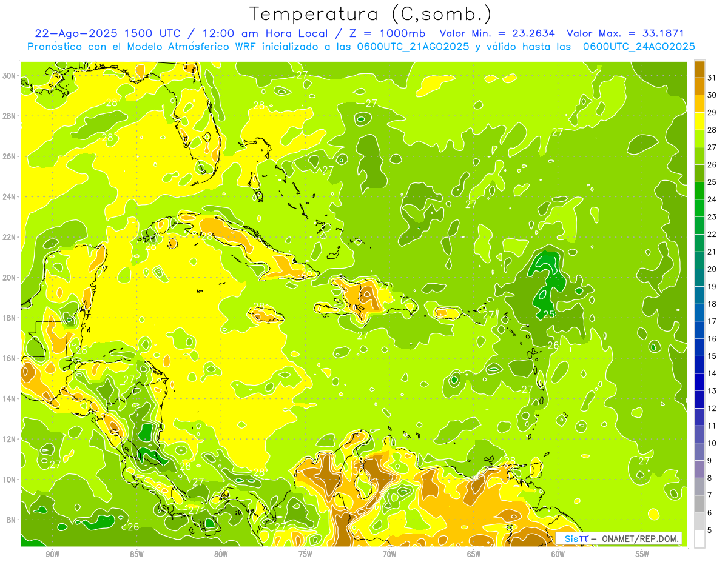Click the 30N latitude axis label
Image resolution: width=728 pixels, height=562 pixels.
(10, 76)
